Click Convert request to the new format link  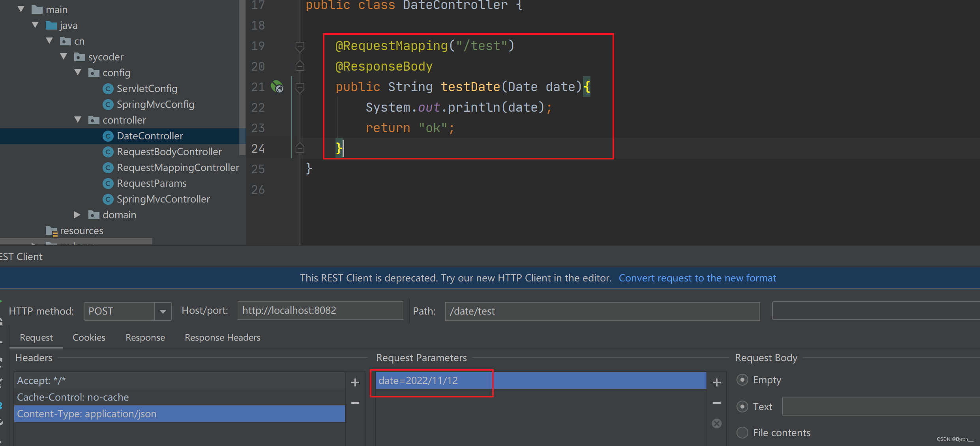697,278
